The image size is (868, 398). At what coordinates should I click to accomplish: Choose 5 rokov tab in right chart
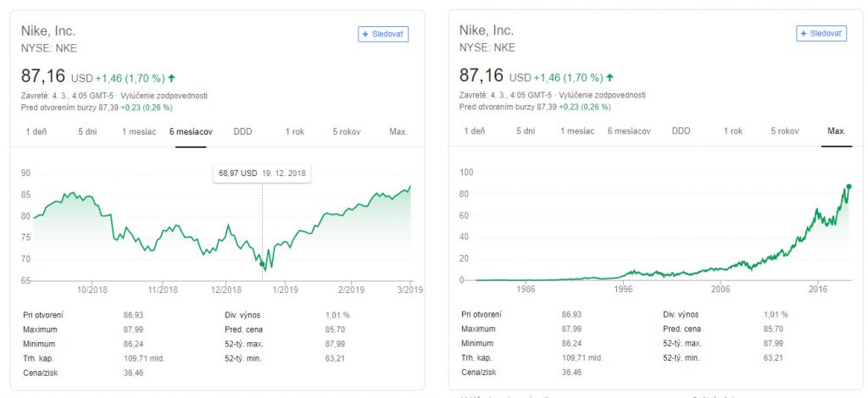pos(785,132)
